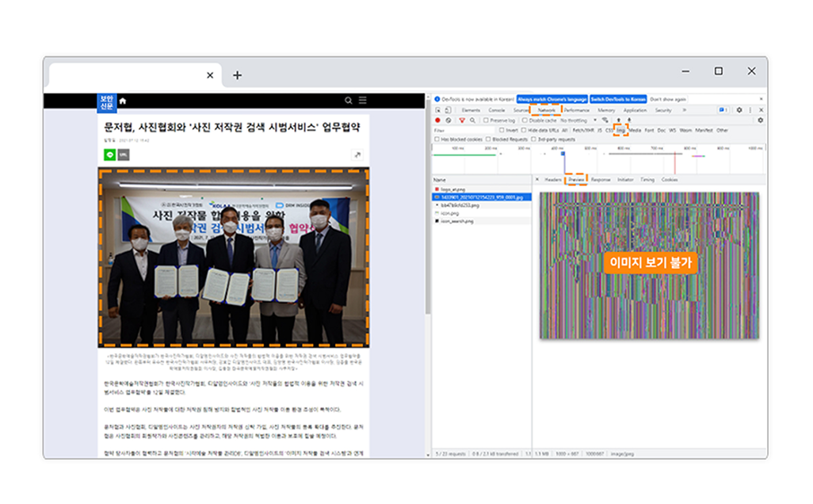The image size is (813, 504).
Task: Click the share arrow icon beside the article
Action: pyautogui.click(x=357, y=155)
